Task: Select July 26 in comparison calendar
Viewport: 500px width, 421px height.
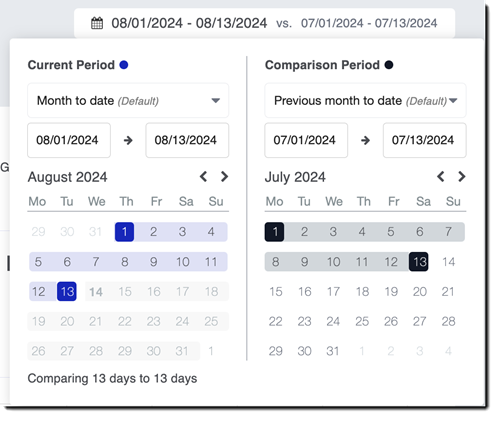Action: (391, 321)
